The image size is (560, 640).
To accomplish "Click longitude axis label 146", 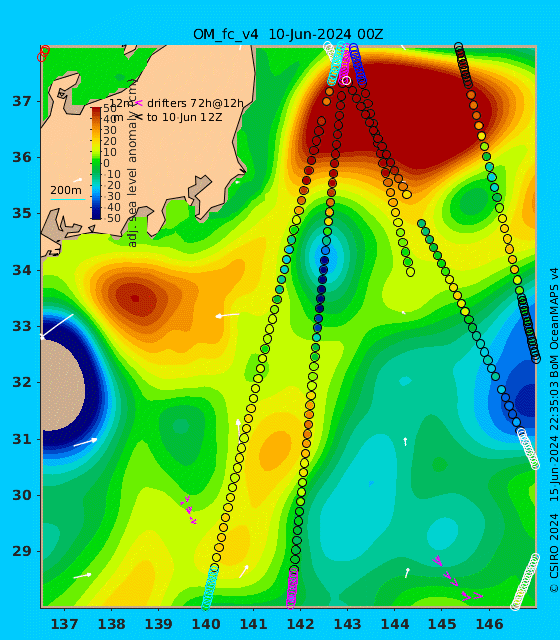I will pos(489,624).
